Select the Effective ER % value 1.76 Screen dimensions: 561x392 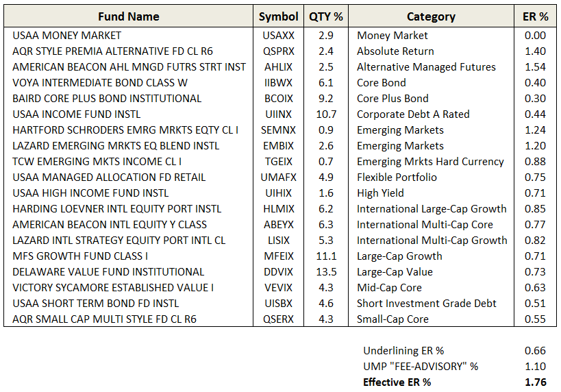[x=535, y=382]
